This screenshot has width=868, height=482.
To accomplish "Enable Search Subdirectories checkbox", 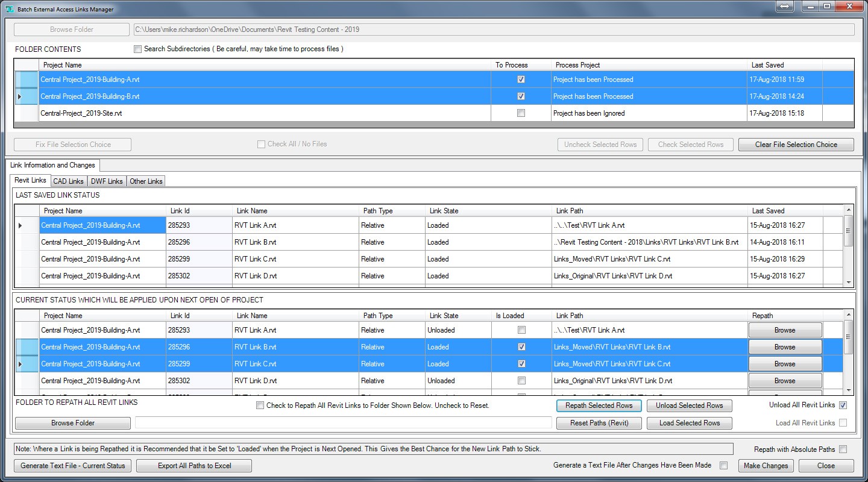I will click(137, 49).
